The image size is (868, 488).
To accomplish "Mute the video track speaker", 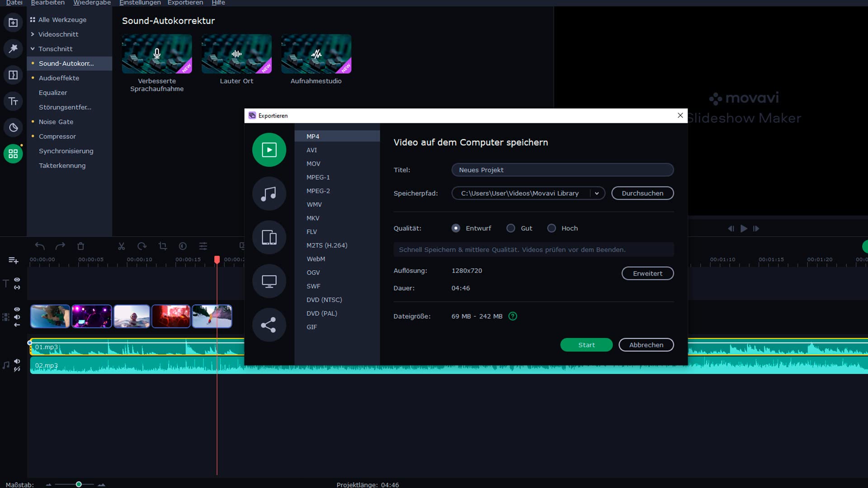I will (x=17, y=317).
